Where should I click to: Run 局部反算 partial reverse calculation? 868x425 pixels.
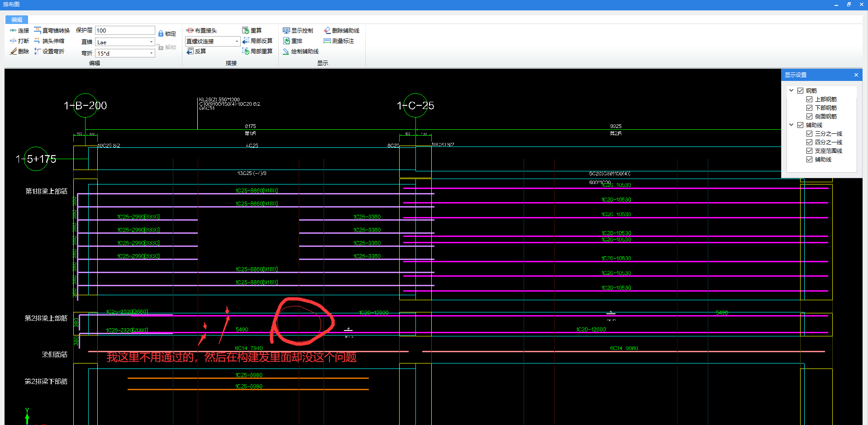[x=257, y=41]
